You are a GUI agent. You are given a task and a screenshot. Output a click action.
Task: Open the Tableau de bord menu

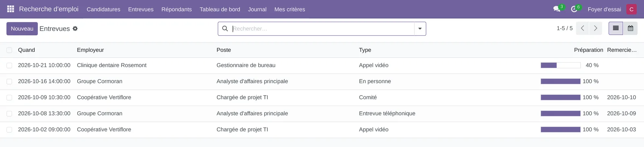(220, 9)
